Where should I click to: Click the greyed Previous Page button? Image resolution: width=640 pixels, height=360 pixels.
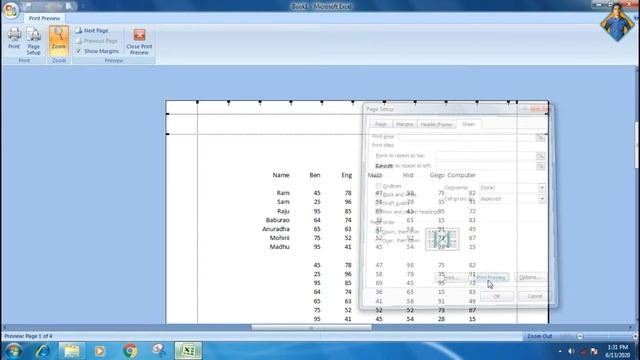click(97, 41)
